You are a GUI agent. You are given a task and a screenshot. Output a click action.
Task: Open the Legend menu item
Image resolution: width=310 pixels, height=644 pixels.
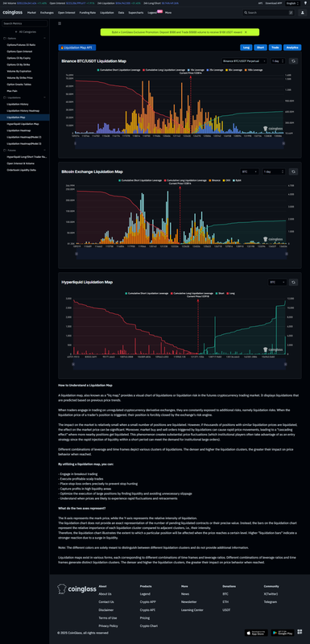(152, 13)
